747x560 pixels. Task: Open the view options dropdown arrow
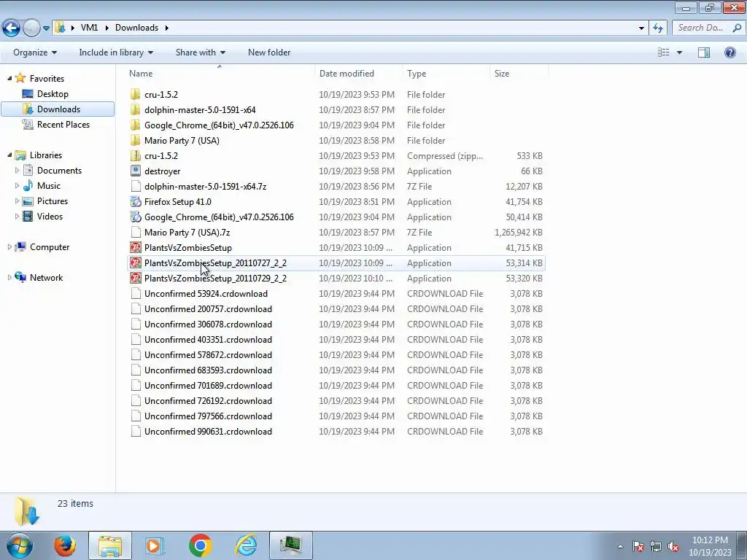pos(679,52)
